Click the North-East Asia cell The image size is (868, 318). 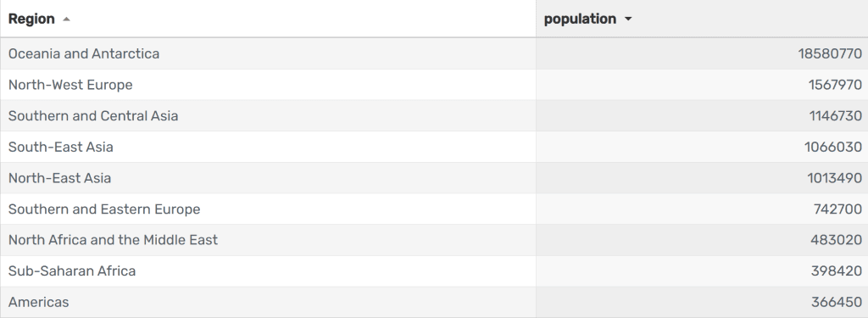pos(268,178)
